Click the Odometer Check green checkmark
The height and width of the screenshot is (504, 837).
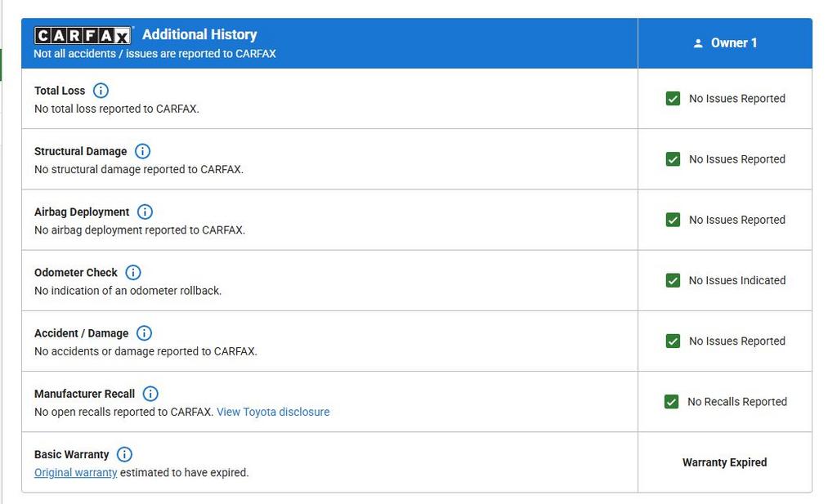tap(673, 280)
